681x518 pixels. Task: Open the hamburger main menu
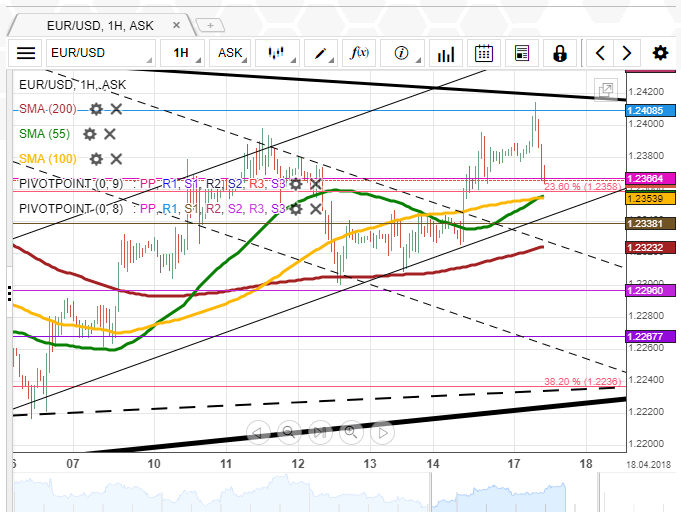coord(26,53)
